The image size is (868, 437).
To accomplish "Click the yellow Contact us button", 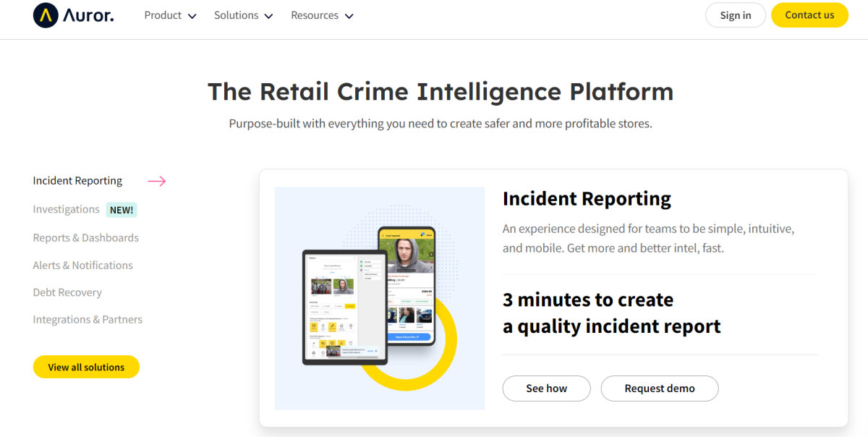I will (809, 15).
